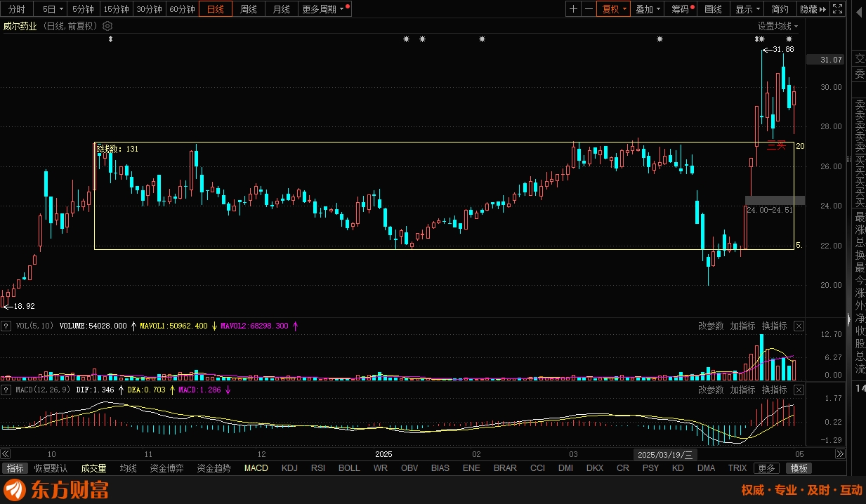Collapse right side panel with arrow

click(x=848, y=320)
